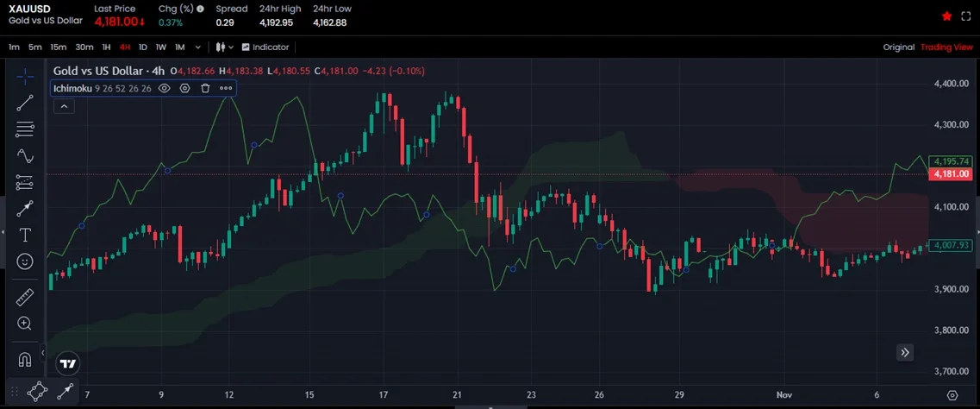
Task: Expand the additional timeframes dropdown
Action: tap(198, 47)
